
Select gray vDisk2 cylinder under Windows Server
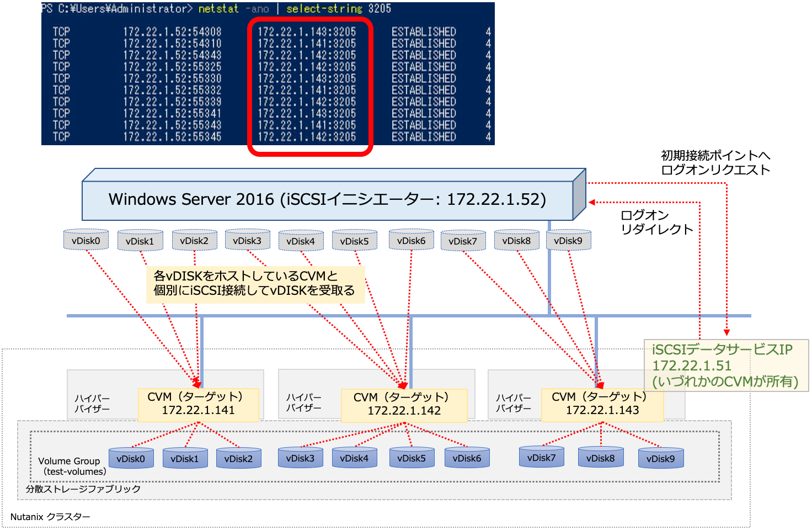[194, 240]
